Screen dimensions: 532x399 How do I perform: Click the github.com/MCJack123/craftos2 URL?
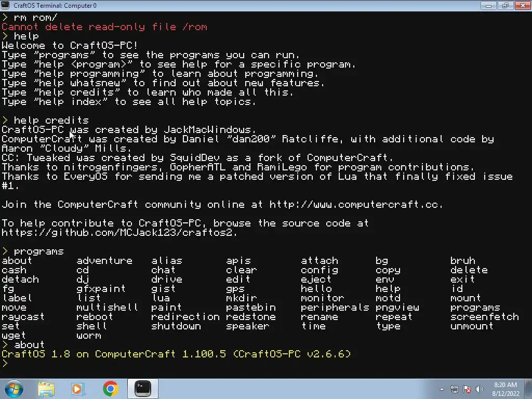click(116, 233)
